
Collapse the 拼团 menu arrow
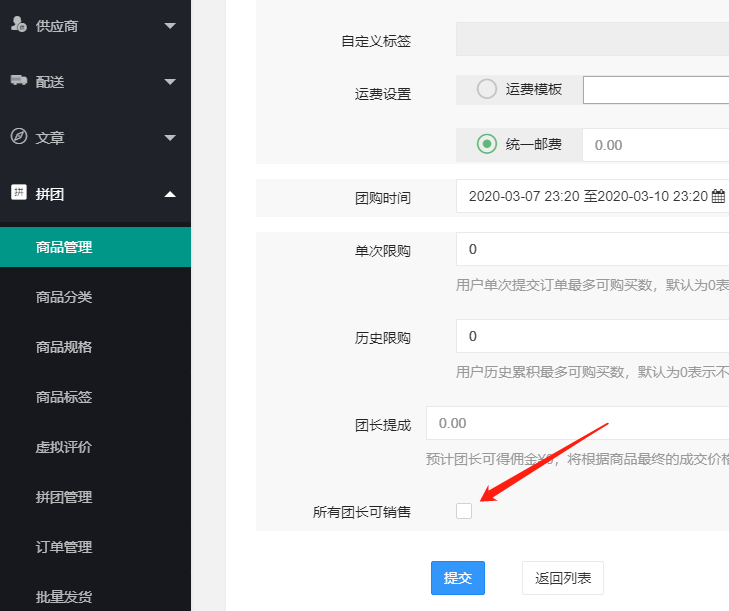click(x=170, y=194)
